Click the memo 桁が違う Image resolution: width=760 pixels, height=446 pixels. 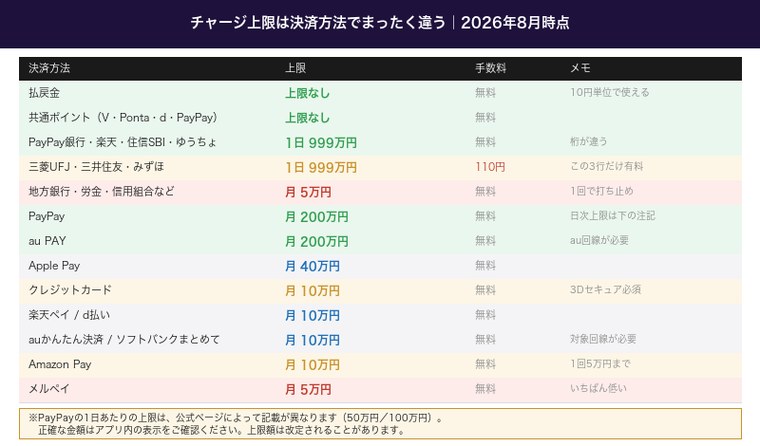(x=588, y=142)
